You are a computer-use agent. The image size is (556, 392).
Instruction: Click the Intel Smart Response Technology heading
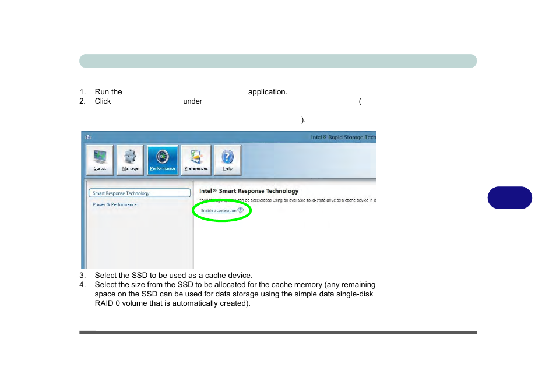tap(249, 190)
